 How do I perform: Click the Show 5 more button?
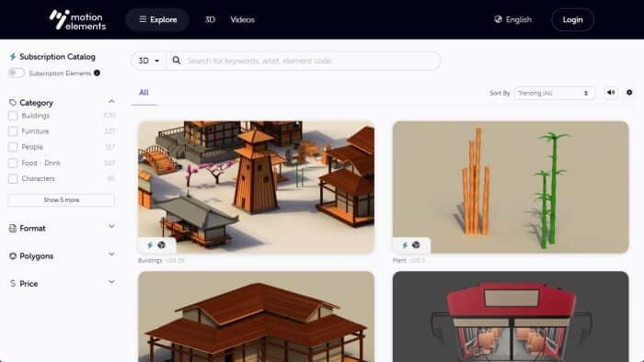tap(62, 200)
